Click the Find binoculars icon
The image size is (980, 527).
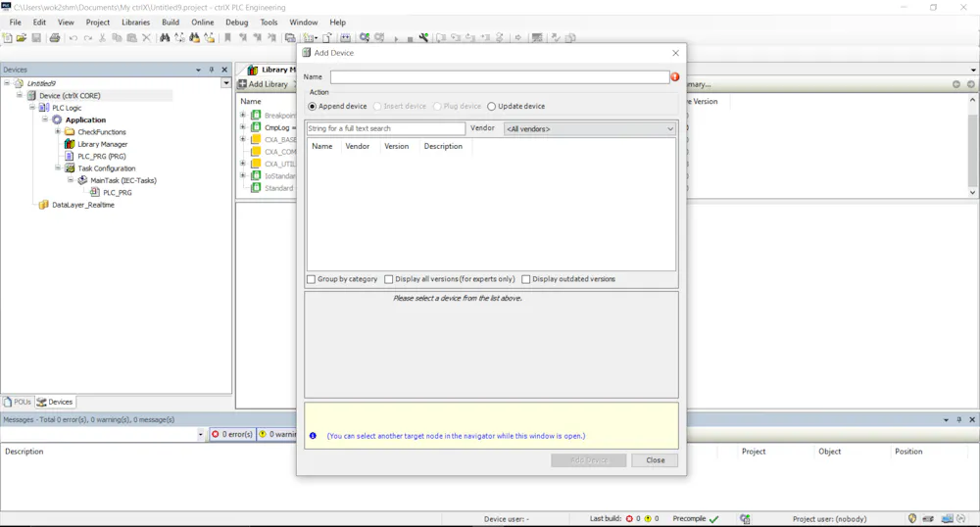[x=165, y=37]
